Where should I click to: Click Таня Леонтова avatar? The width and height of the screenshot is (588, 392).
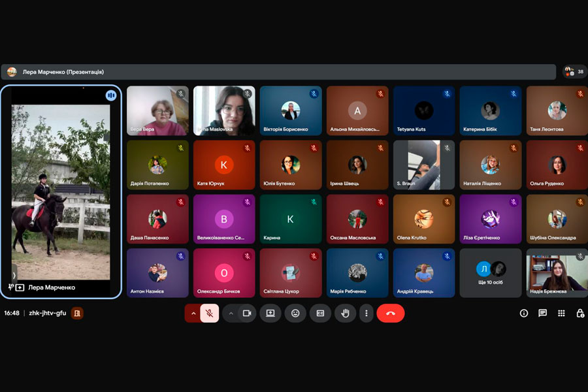coord(557,110)
